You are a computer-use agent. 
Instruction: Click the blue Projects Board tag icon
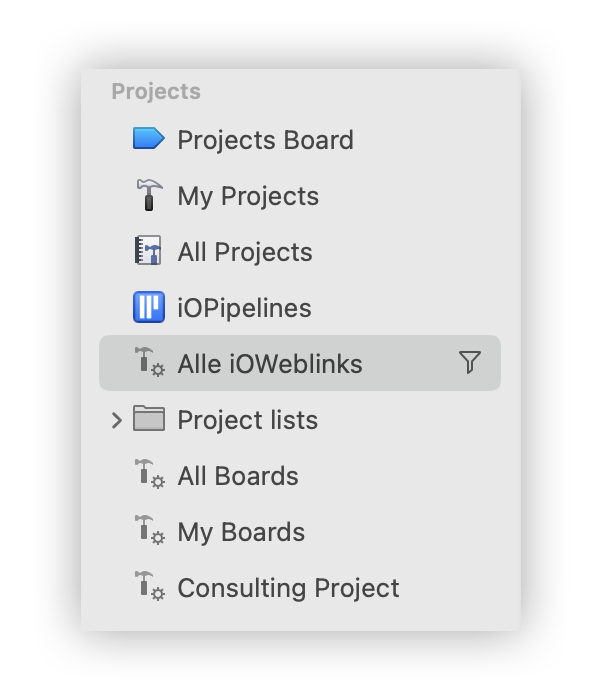pyautogui.click(x=149, y=138)
